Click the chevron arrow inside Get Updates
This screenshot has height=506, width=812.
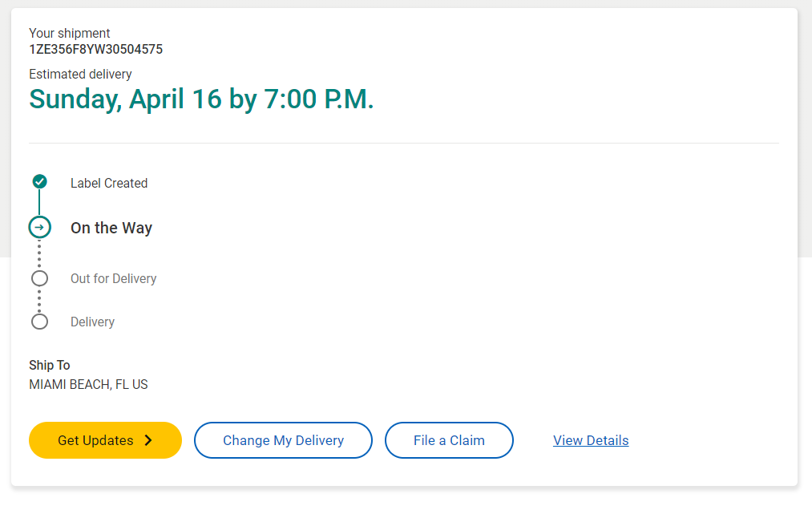click(148, 440)
